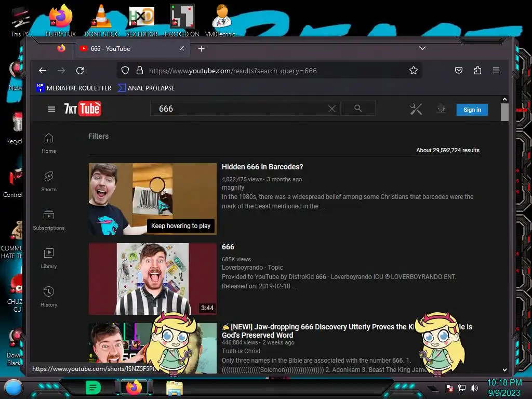
Task: Click the vertical scrollbar thumb
Action: tap(504, 112)
